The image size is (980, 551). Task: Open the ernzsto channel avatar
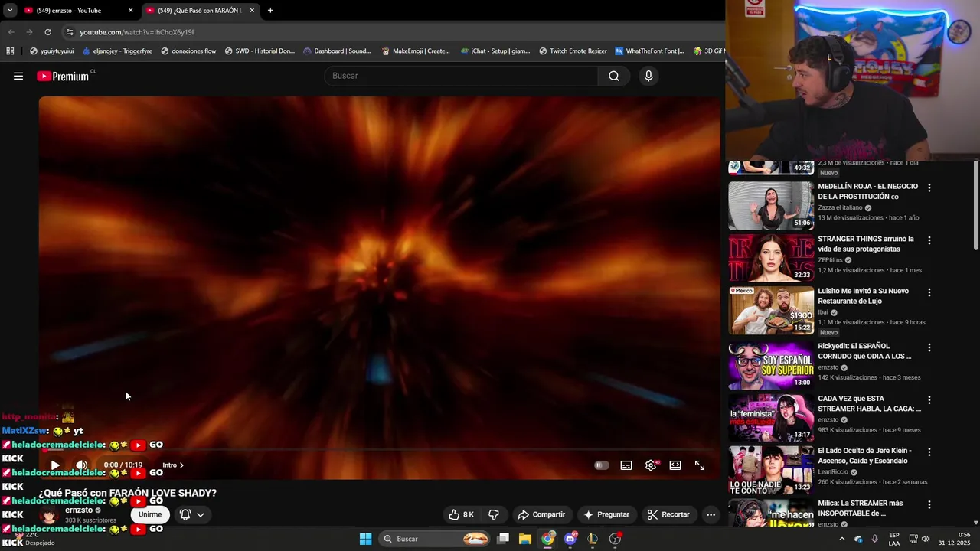[x=49, y=515]
